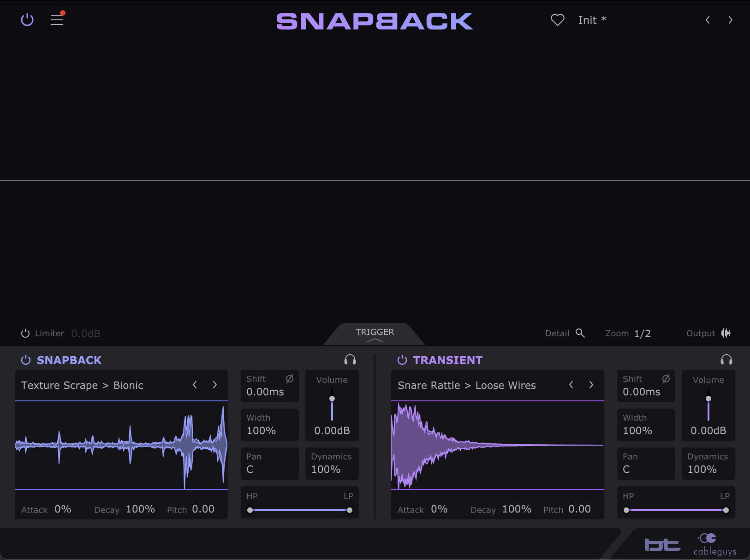
Task: Solo Transient layer with headphones icon
Action: click(x=726, y=360)
